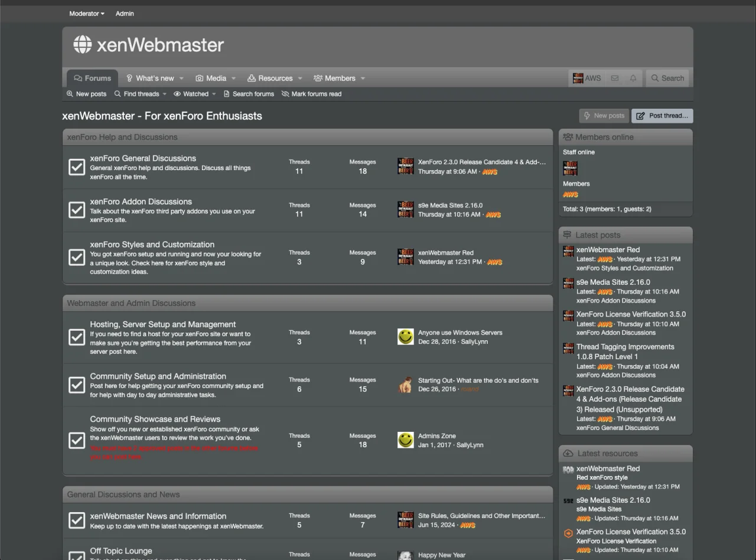Switch to the Media tab

(216, 77)
